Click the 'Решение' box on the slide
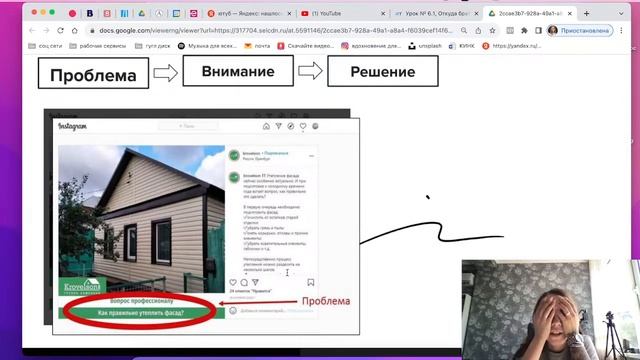Image resolution: width=640 pixels, height=360 pixels. [x=383, y=71]
